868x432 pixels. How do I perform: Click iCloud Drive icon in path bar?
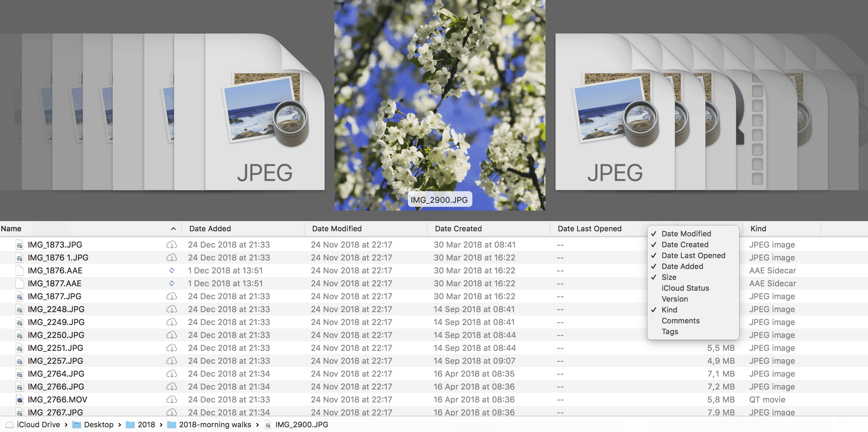pos(10,425)
